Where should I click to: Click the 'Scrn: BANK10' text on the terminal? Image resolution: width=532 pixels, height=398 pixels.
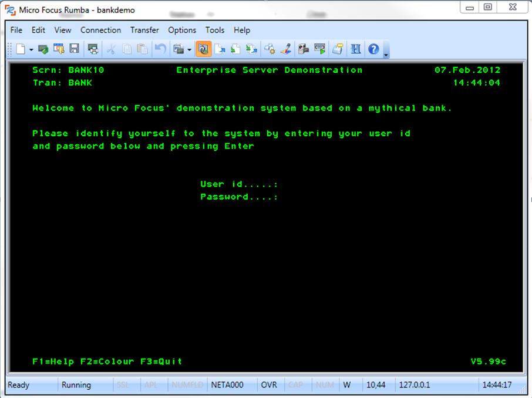pos(68,70)
